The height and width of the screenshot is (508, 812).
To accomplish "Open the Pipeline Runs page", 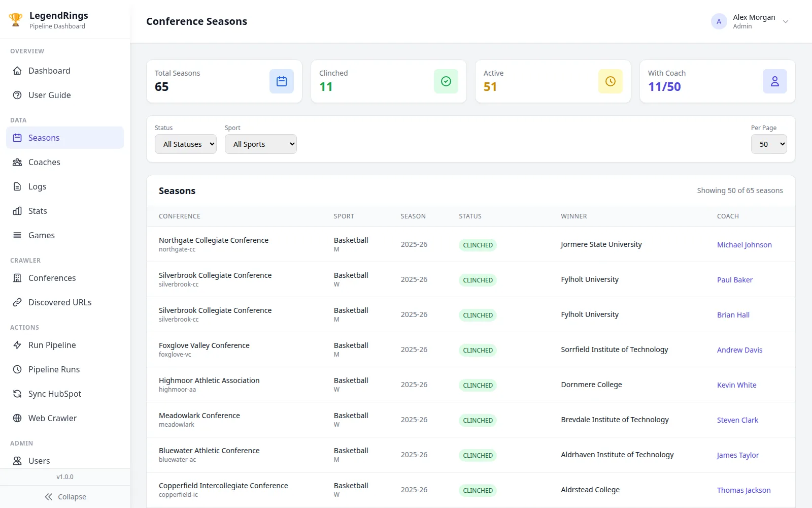I will (x=65, y=369).
